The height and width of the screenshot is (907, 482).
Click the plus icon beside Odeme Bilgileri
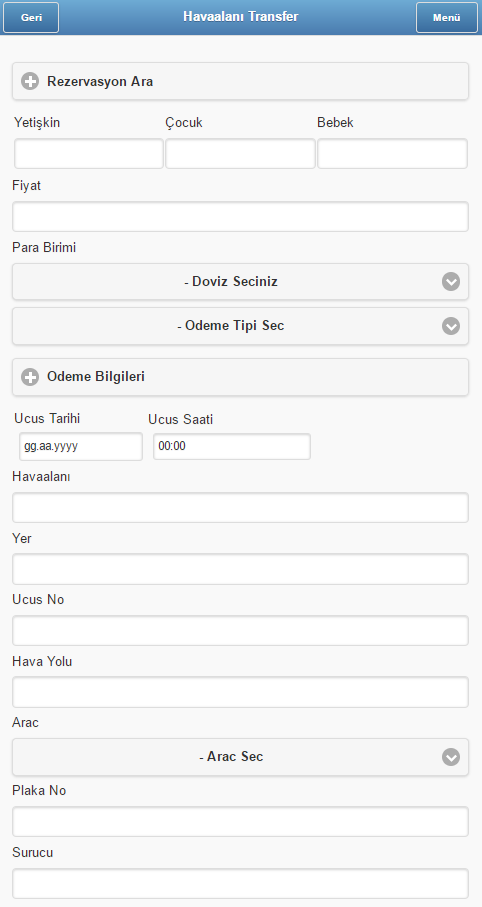coord(30,377)
